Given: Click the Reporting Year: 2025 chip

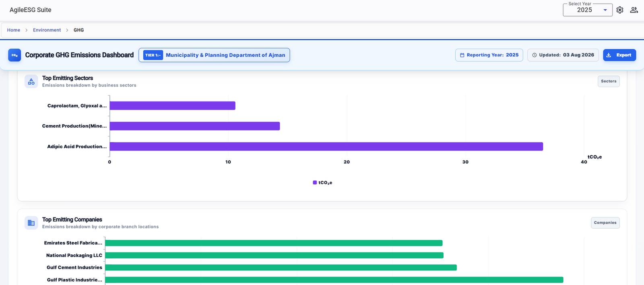Looking at the screenshot, I should click(489, 55).
